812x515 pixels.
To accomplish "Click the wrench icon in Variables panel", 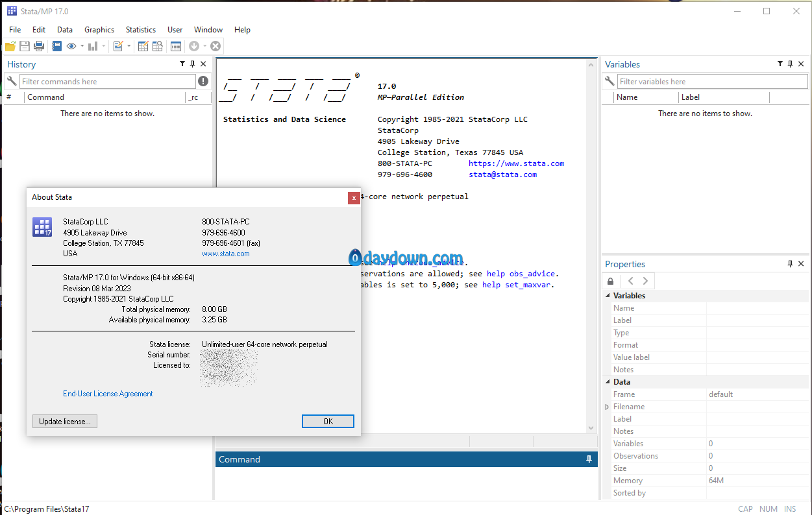I will pyautogui.click(x=609, y=81).
